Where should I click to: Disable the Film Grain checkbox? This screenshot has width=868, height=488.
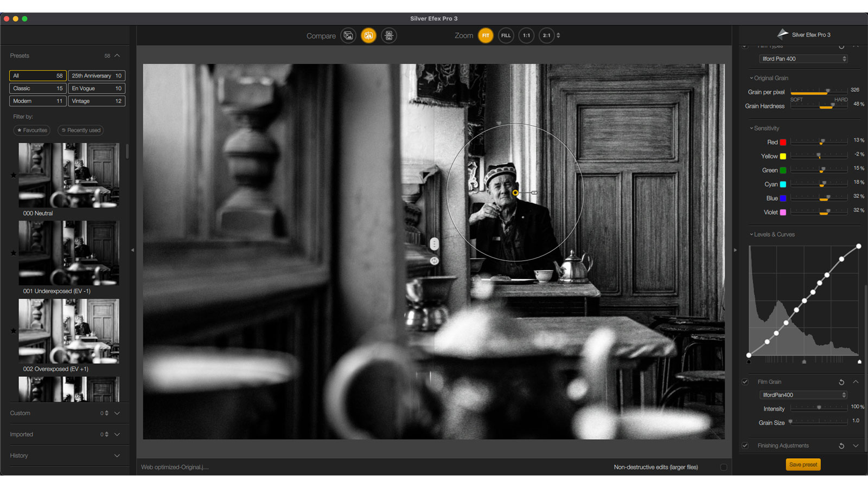point(745,382)
